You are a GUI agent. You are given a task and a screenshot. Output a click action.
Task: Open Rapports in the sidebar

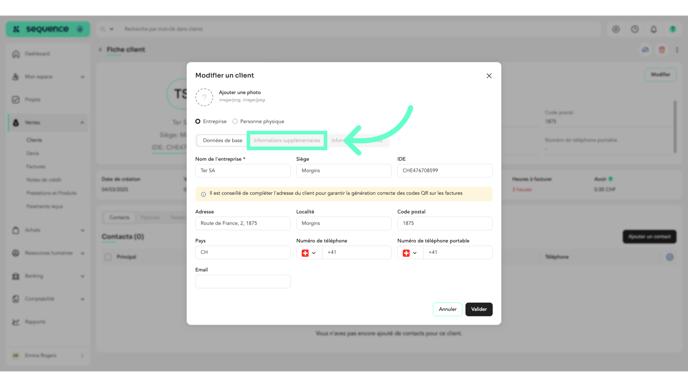35,322
